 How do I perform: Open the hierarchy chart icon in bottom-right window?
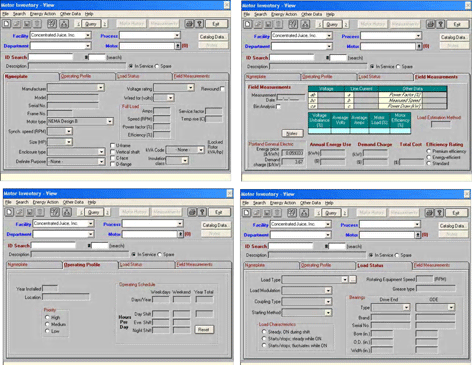click(304, 213)
